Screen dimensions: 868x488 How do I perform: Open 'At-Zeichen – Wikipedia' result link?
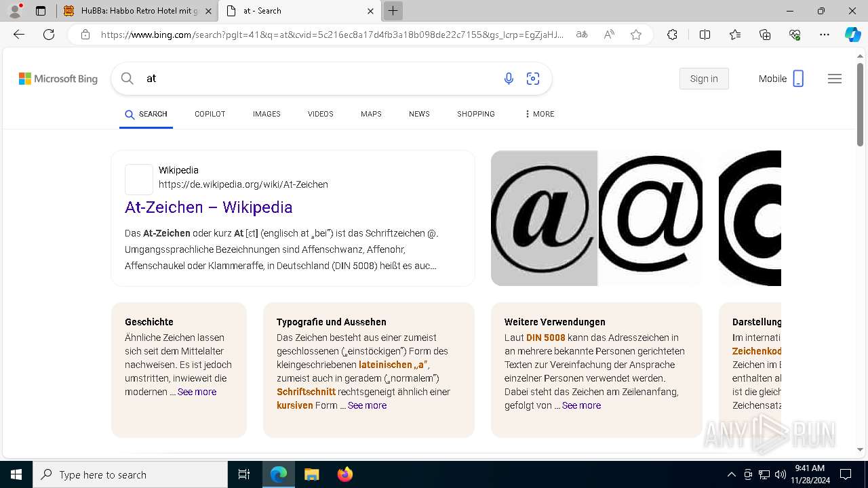pyautogui.click(x=209, y=207)
